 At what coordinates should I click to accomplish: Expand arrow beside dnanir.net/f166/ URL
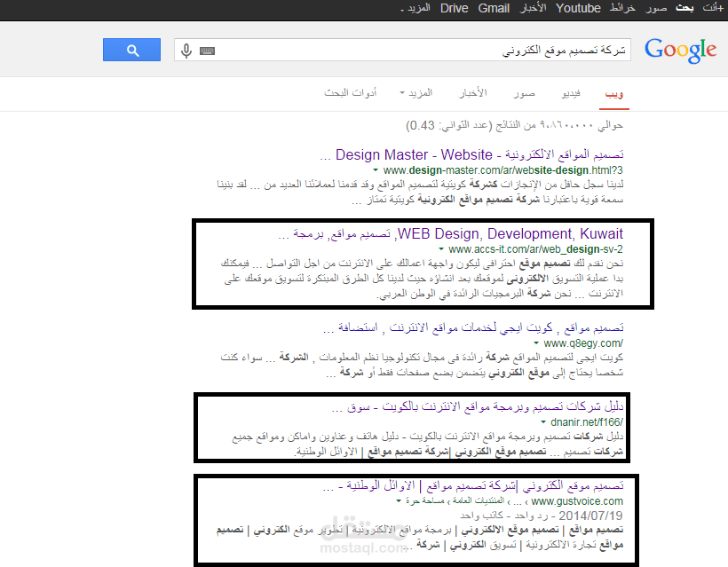(x=543, y=422)
